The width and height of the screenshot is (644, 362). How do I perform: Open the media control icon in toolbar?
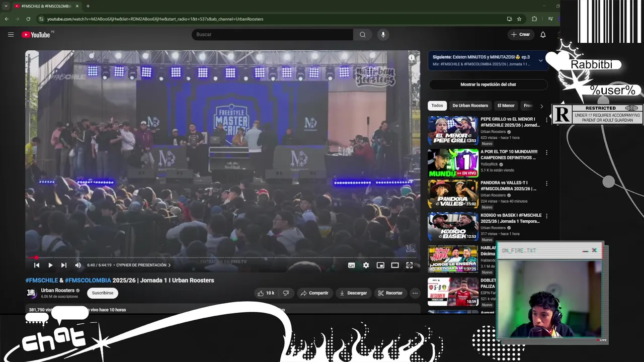[x=550, y=19]
